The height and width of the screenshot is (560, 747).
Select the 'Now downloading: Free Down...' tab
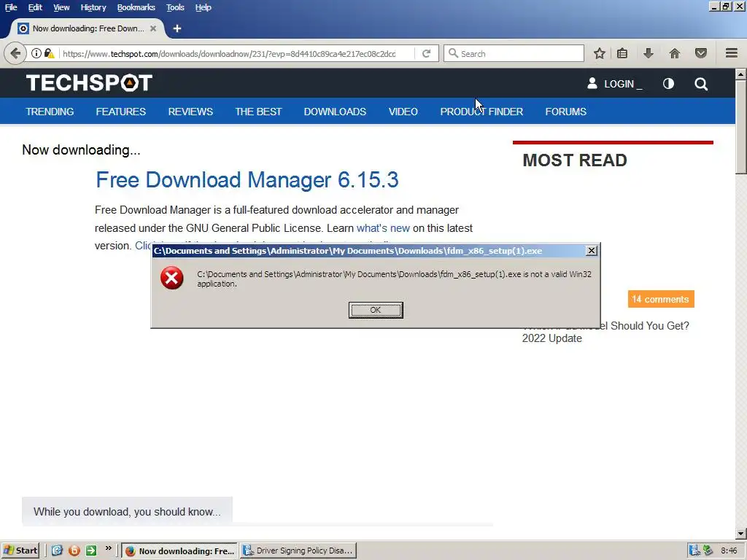tap(88, 28)
